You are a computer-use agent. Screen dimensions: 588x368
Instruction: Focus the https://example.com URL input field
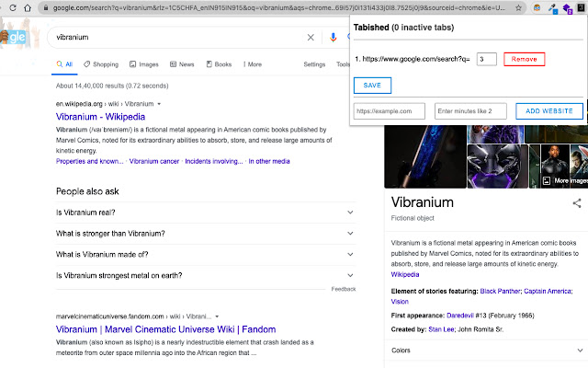click(x=390, y=111)
